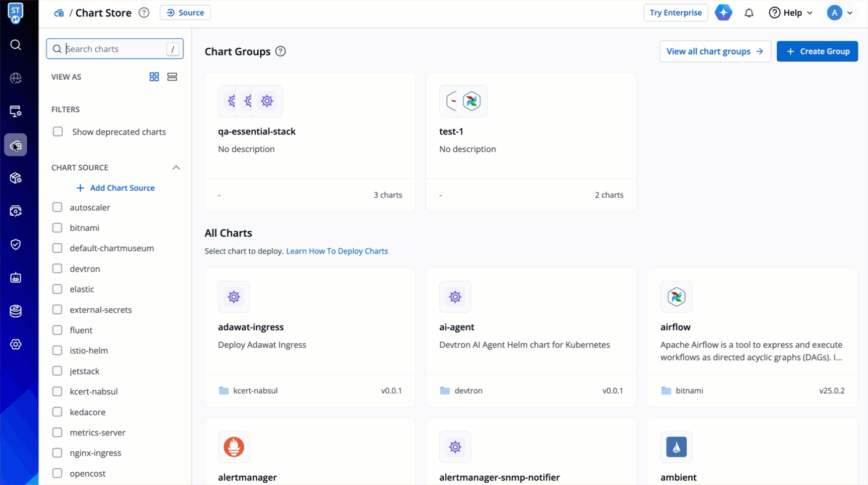
Task: Collapse the Chart Source section
Action: coord(176,167)
